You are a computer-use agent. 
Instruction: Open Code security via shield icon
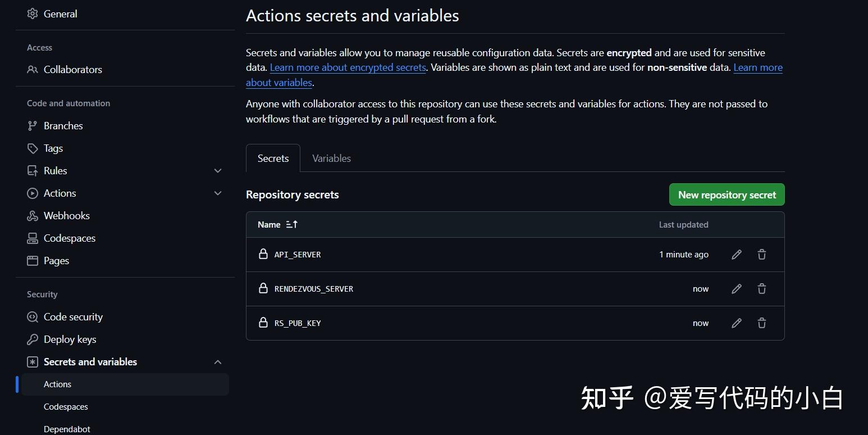coord(32,316)
